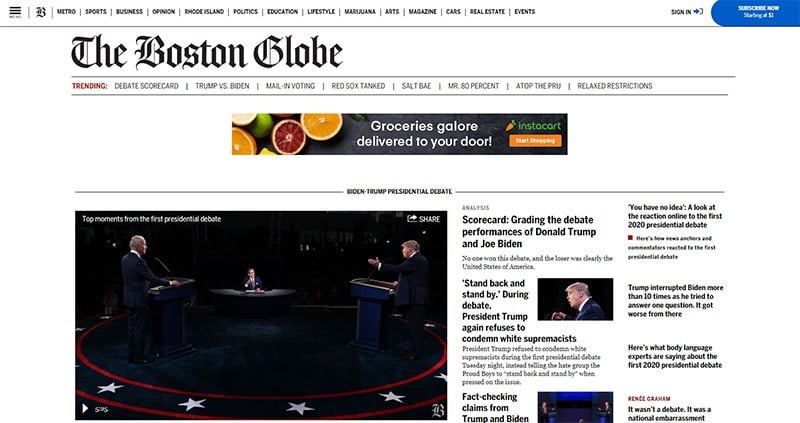The width and height of the screenshot is (800, 423).
Task: Open trending topic Salt Bae
Action: [x=416, y=86]
